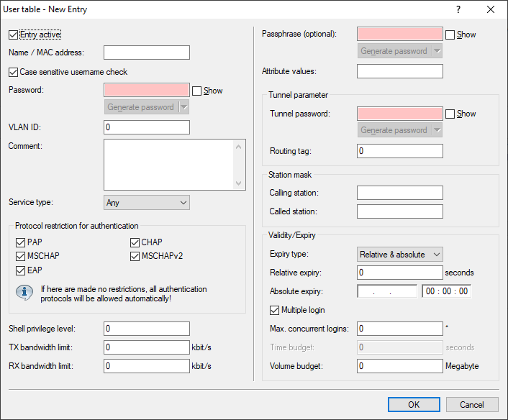Close the New Entry dialog window
Image resolution: width=508 pixels, height=420 pixels.
pos(491,10)
